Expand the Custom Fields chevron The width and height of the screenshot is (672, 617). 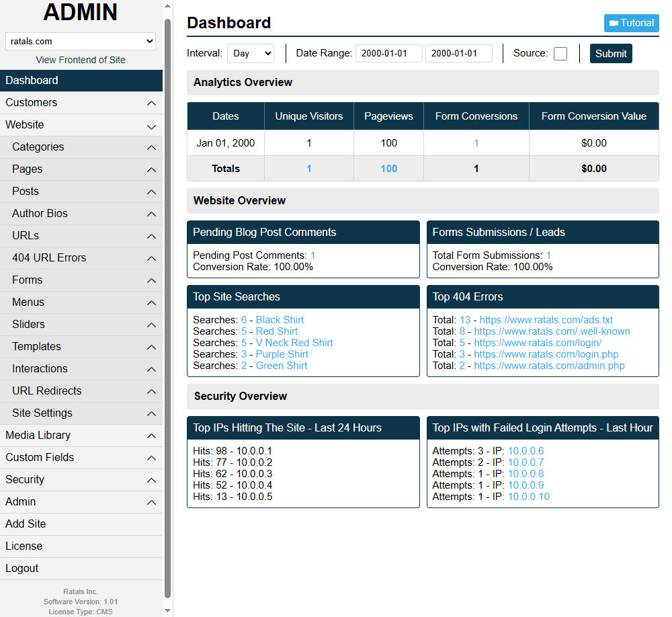[151, 458]
